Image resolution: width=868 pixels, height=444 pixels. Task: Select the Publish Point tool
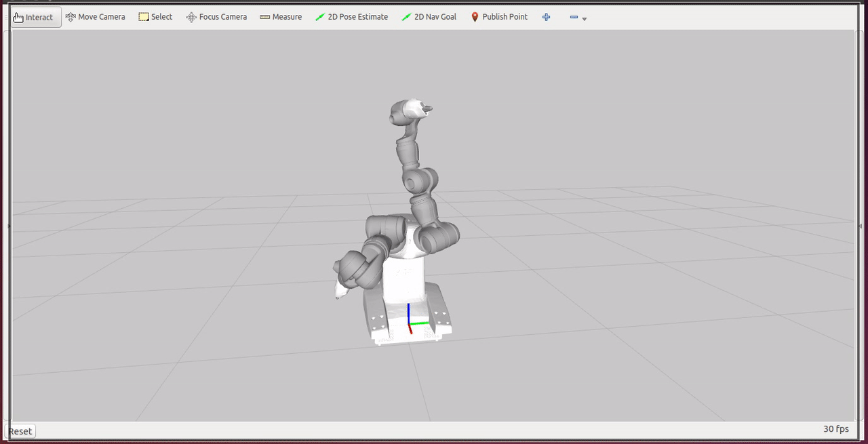(499, 17)
